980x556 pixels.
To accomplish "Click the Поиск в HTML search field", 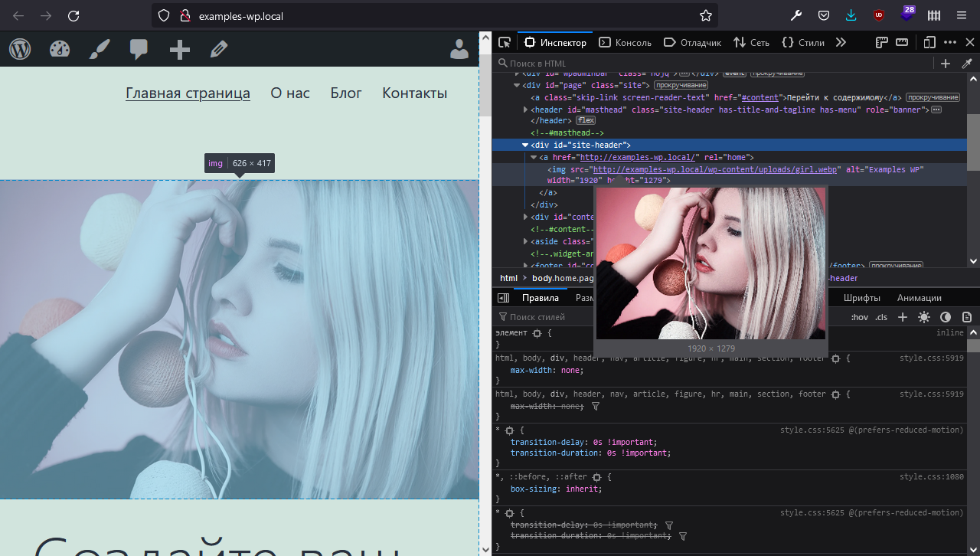I will pyautogui.click(x=712, y=64).
